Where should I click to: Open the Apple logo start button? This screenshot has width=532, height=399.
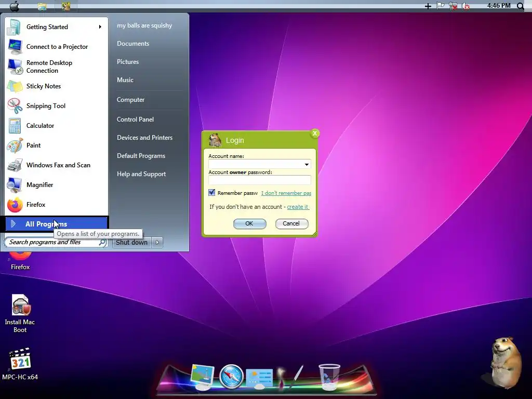(x=15, y=6)
